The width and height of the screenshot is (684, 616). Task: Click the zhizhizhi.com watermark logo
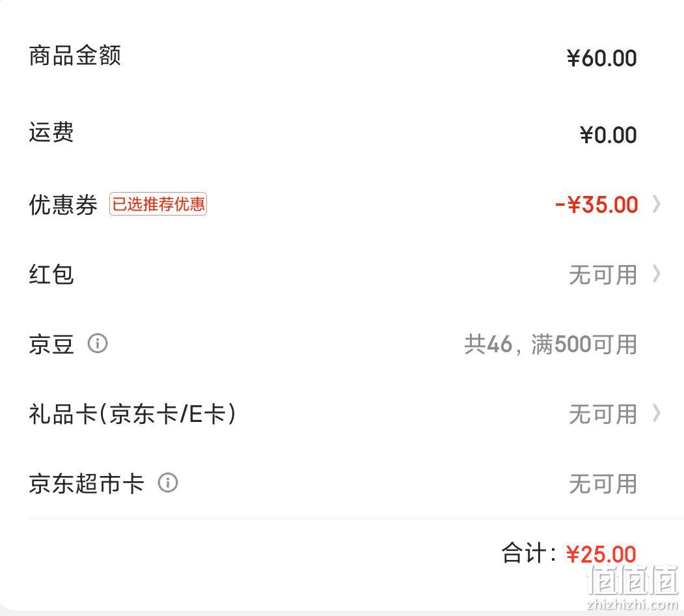click(x=633, y=587)
